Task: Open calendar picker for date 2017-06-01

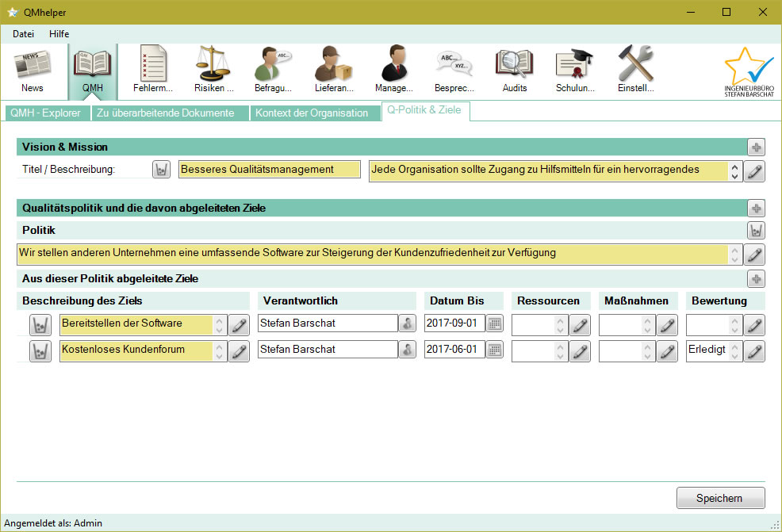Action: 494,350
